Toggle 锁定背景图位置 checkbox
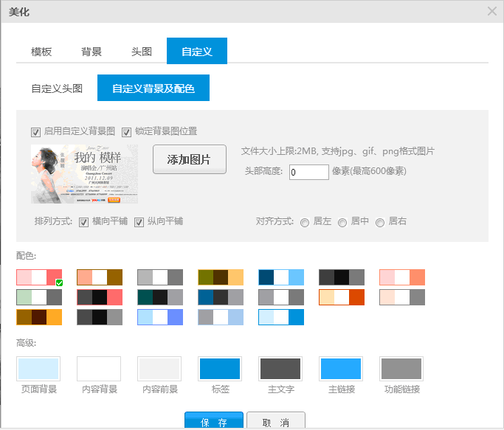The height and width of the screenshot is (430, 504). pyautogui.click(x=127, y=132)
